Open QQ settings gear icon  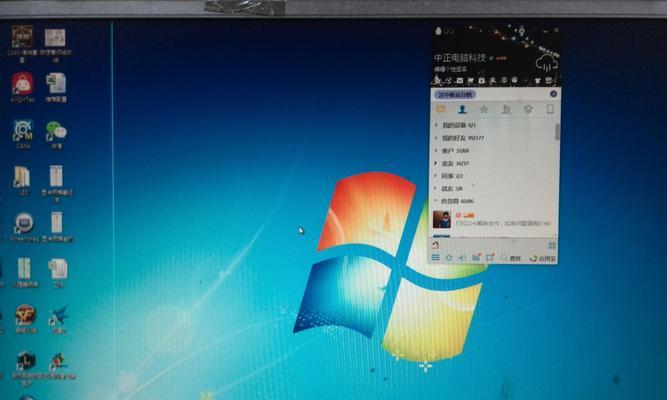pos(449,257)
